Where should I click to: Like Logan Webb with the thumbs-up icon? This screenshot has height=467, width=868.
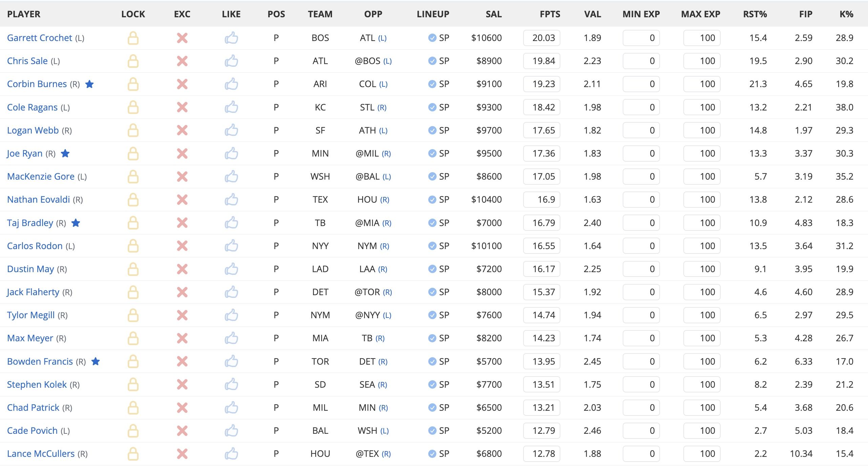point(231,130)
